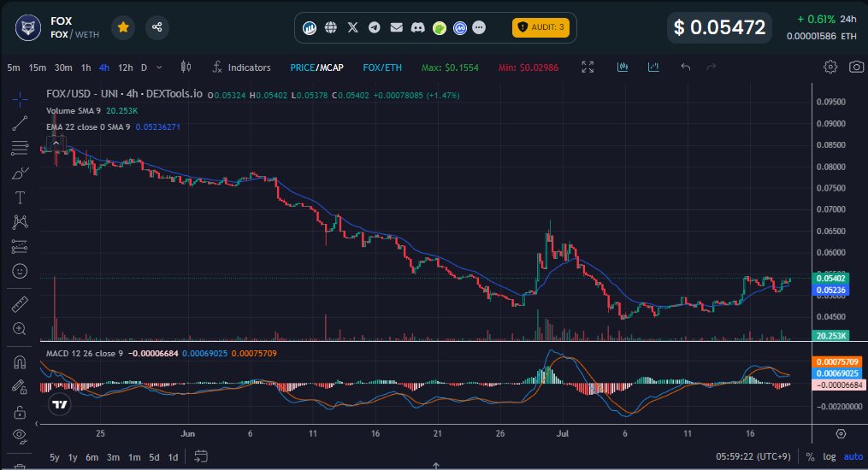Image resolution: width=868 pixels, height=470 pixels.
Task: Select the crosshair cursor tool
Action: coord(20,99)
